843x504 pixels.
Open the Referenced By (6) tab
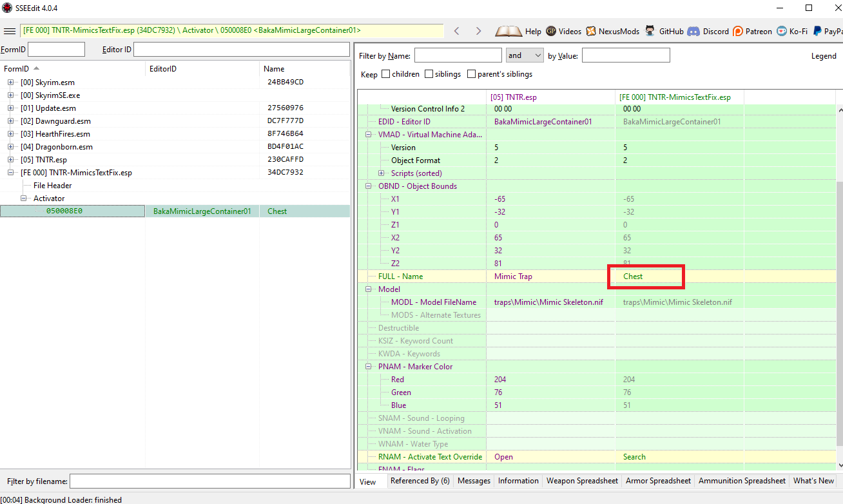pyautogui.click(x=420, y=481)
